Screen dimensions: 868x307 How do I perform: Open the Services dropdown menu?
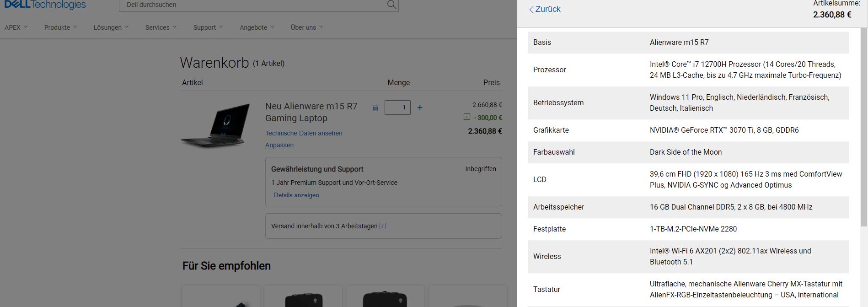click(x=161, y=27)
